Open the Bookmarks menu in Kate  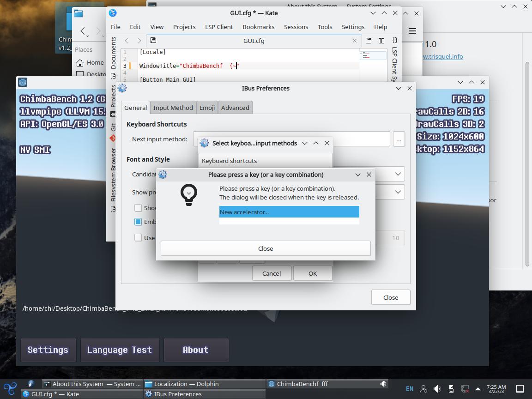(258, 27)
